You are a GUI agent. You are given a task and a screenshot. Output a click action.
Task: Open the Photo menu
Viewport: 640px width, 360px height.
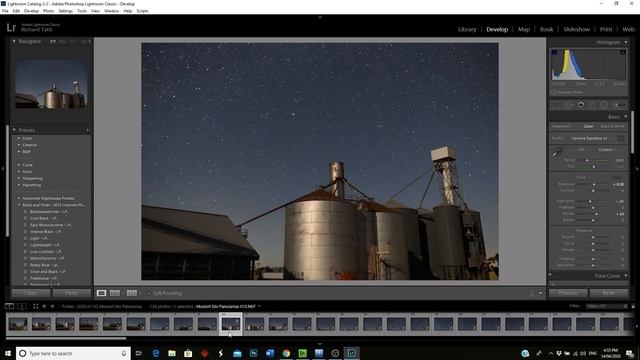click(48, 11)
